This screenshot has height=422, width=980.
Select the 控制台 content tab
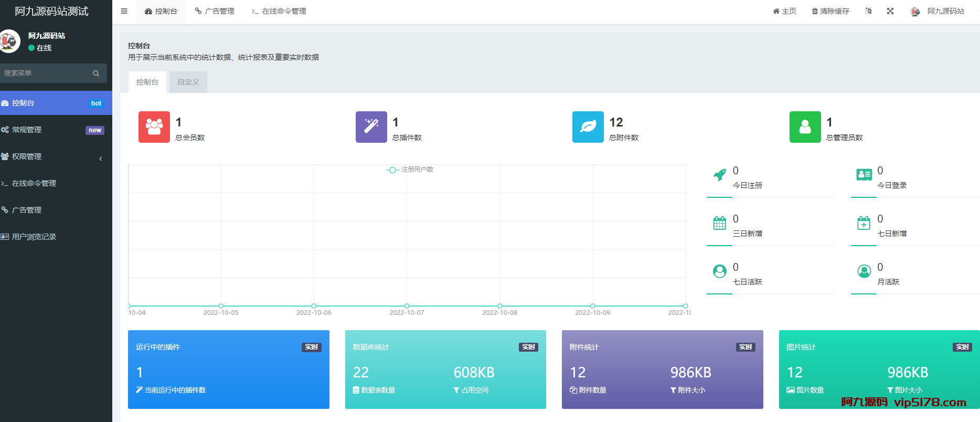147,82
